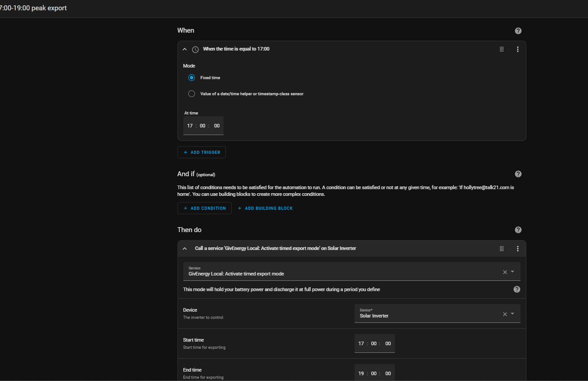
Task: Click the Add Trigger button
Action: point(202,152)
